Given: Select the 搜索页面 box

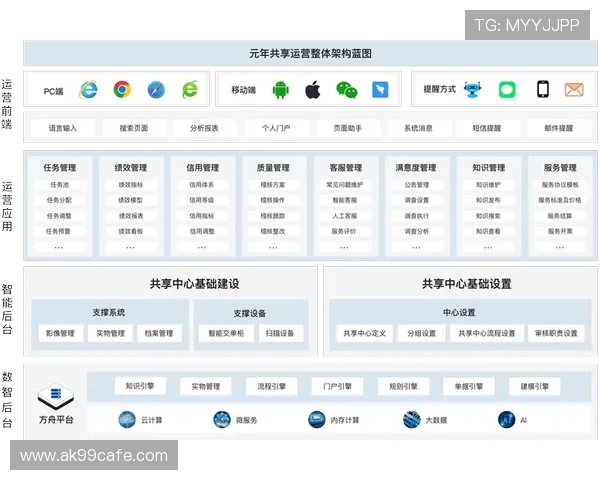Looking at the screenshot, I should click(134, 128).
